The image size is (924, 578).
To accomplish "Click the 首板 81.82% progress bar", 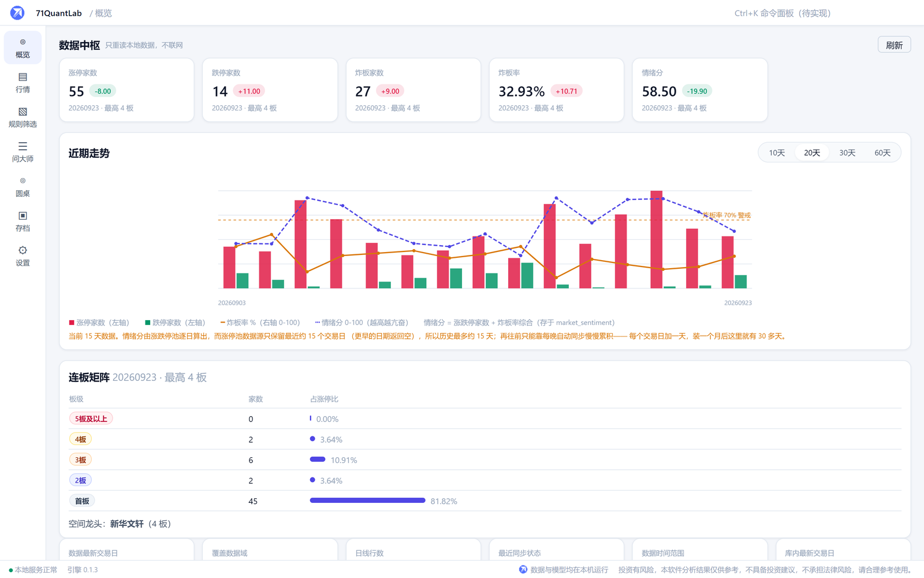I will pyautogui.click(x=367, y=501).
